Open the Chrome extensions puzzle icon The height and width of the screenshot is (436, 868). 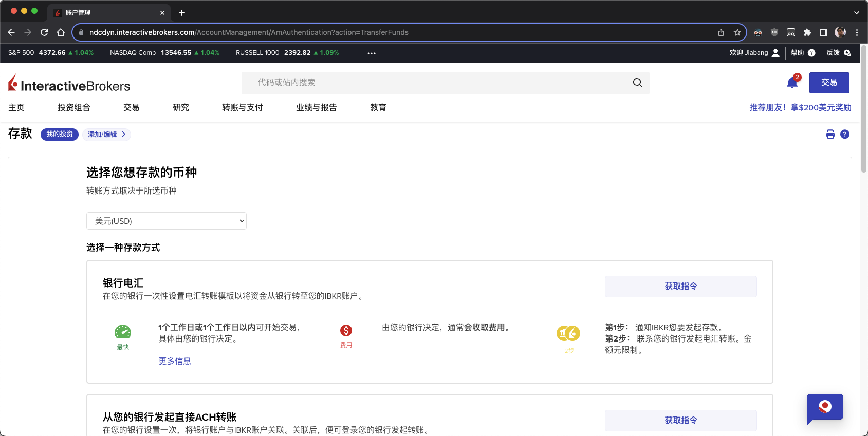(x=807, y=32)
